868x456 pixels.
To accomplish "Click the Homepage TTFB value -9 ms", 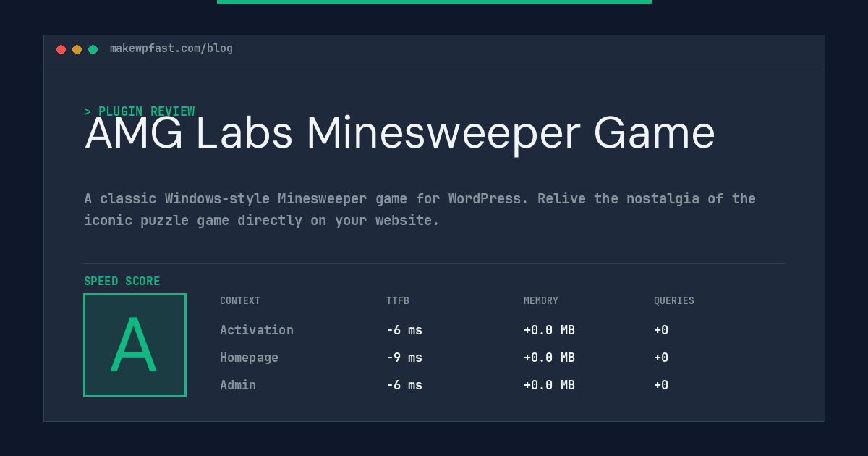I will pyautogui.click(x=404, y=358).
